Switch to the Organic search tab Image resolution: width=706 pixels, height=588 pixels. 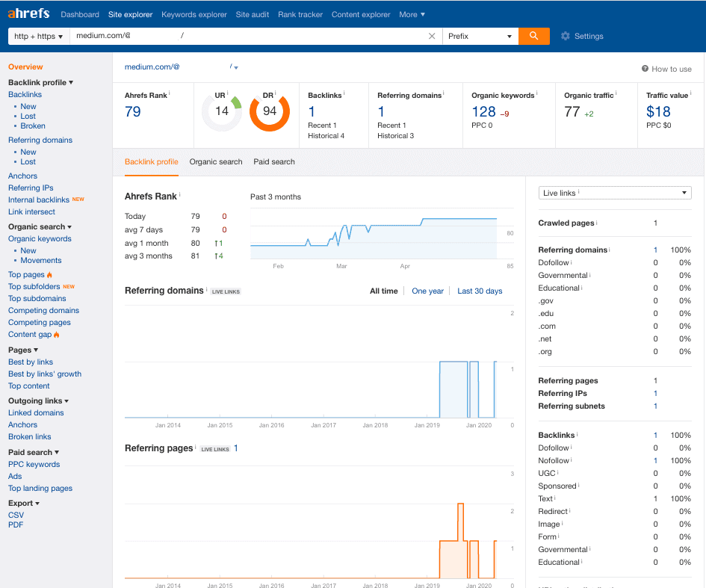tap(216, 161)
